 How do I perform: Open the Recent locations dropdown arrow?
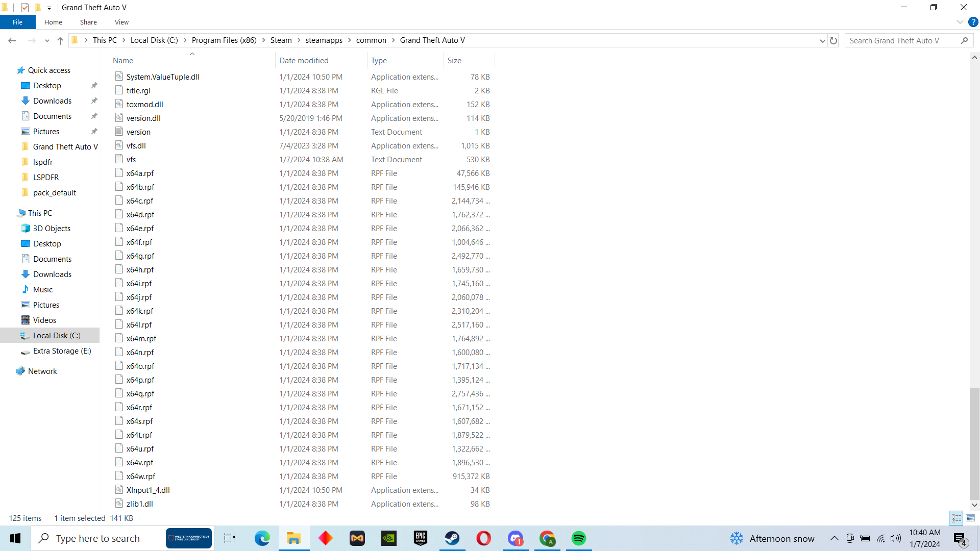(47, 40)
